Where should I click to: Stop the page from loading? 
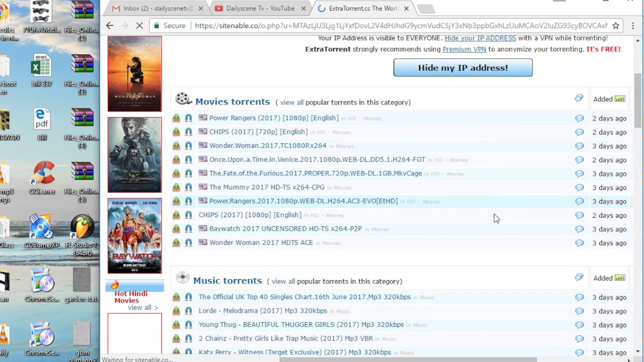pyautogui.click(x=139, y=26)
